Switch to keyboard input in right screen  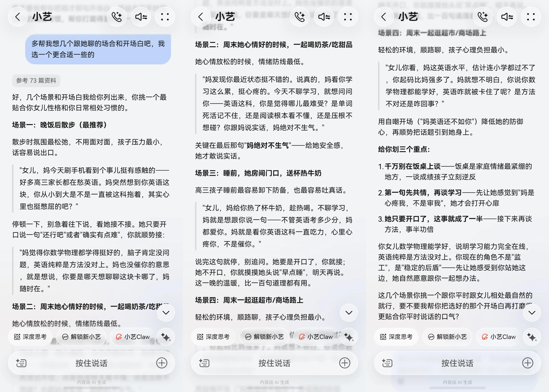(x=387, y=363)
